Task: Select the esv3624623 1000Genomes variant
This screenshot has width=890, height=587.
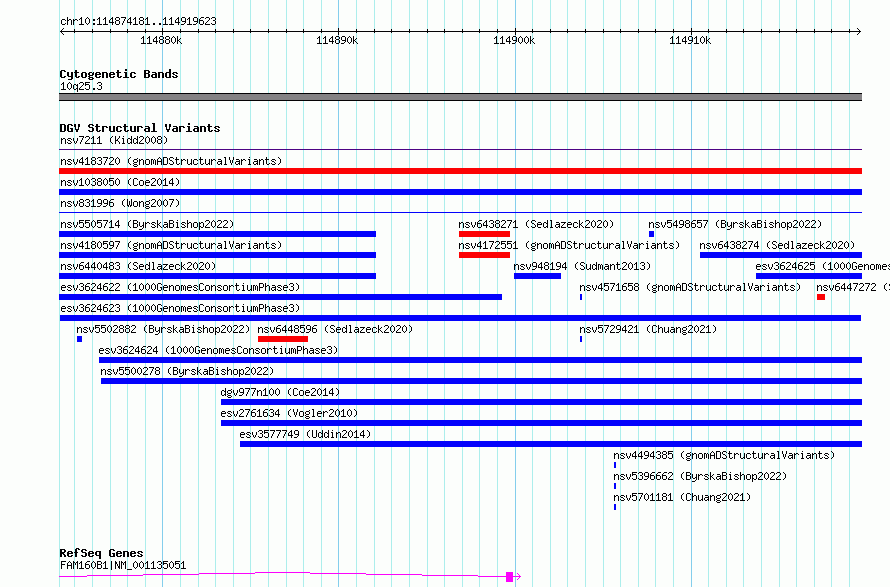Action: click(460, 318)
